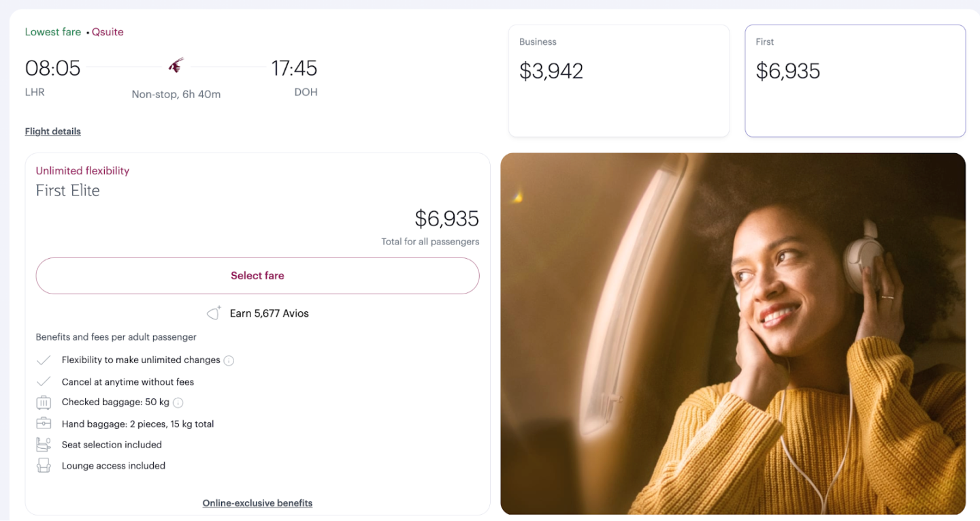The image size is (980, 521).
Task: Click checkmark beside cancel anytime without fees
Action: [44, 381]
